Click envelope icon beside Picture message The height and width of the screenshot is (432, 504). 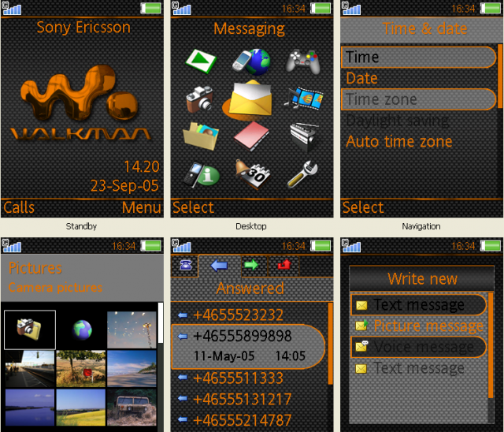tap(361, 326)
